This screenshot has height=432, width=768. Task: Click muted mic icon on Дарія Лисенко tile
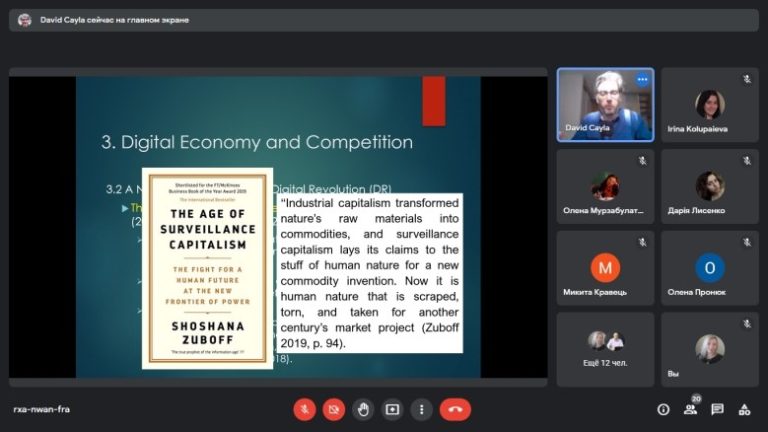pos(746,161)
